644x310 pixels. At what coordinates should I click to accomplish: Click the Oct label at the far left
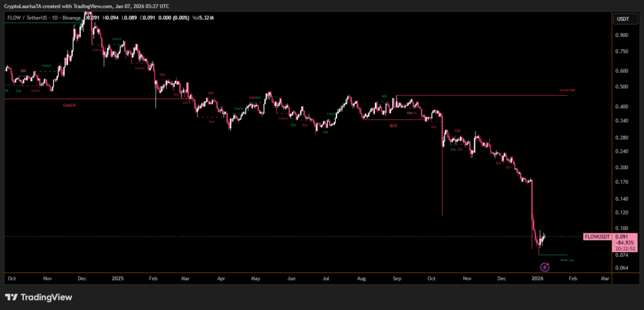pos(11,277)
